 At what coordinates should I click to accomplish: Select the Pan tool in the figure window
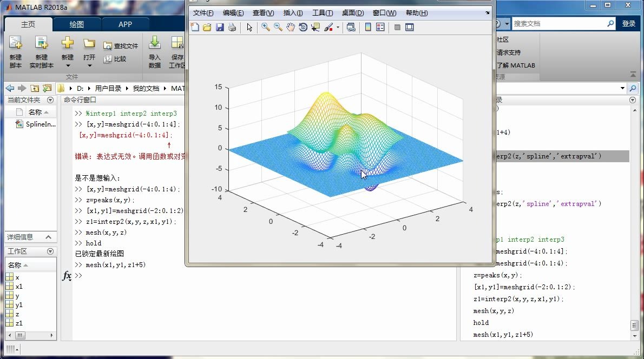tap(290, 27)
